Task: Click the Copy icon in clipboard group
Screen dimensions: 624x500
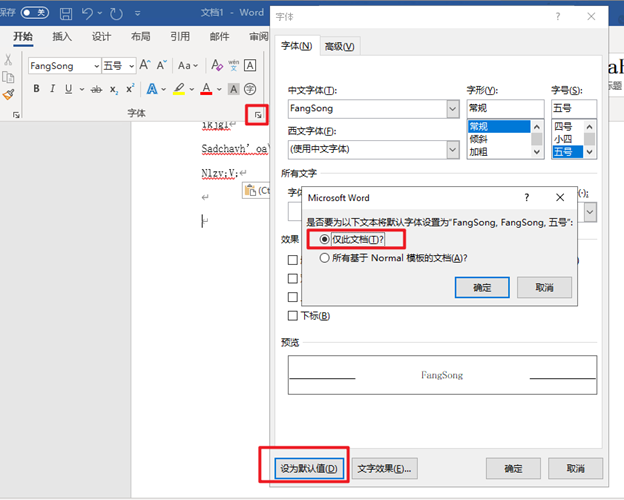Action: (x=8, y=77)
